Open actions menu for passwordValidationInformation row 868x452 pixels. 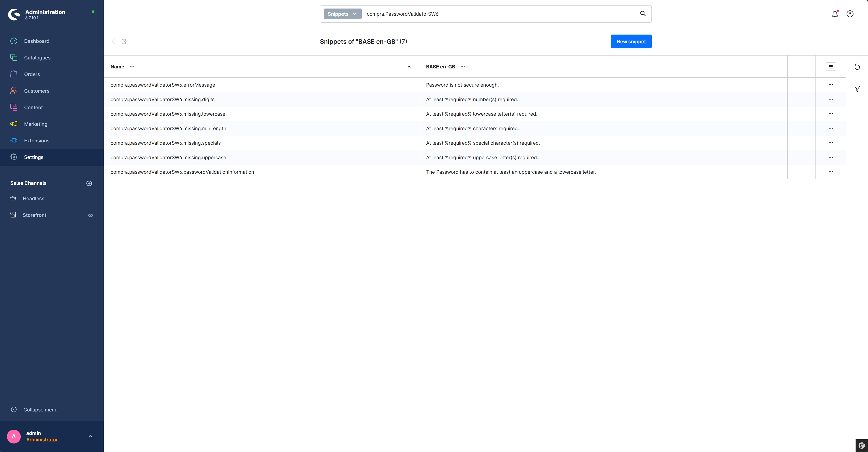pos(830,172)
